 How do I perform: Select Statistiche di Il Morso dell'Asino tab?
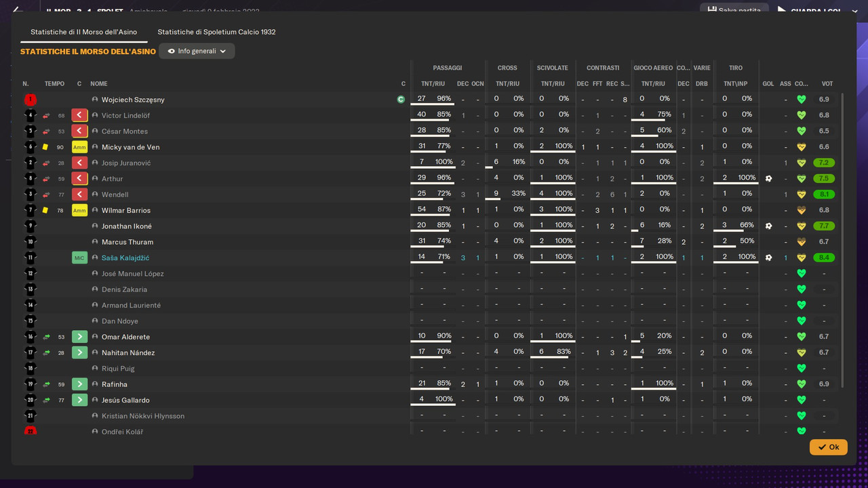83,32
